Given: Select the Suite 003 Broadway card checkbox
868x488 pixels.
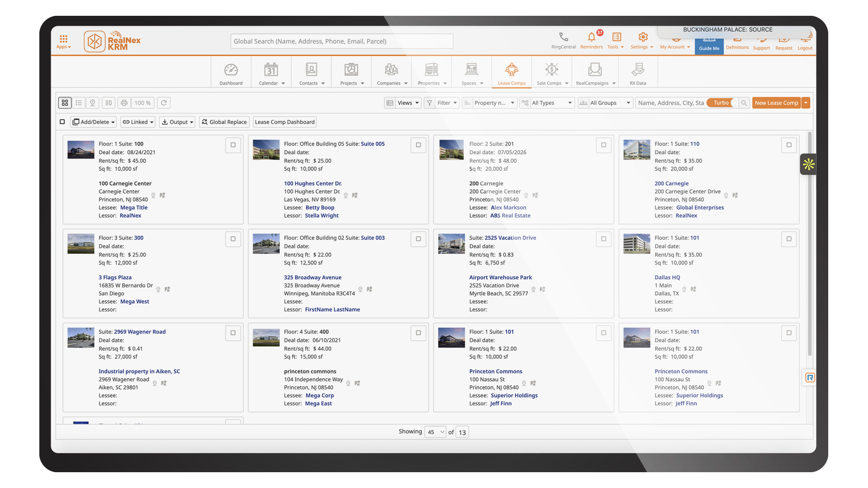Looking at the screenshot, I should (x=418, y=239).
